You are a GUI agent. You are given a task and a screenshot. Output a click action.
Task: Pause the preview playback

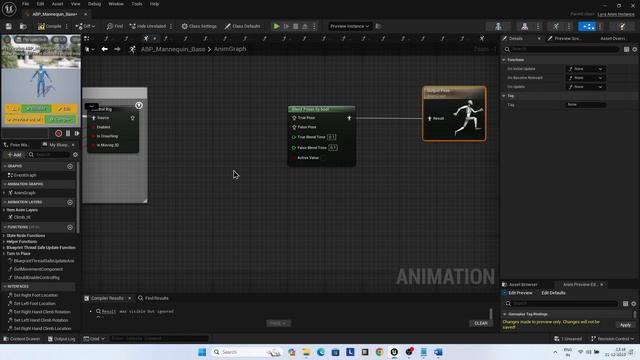(68, 133)
